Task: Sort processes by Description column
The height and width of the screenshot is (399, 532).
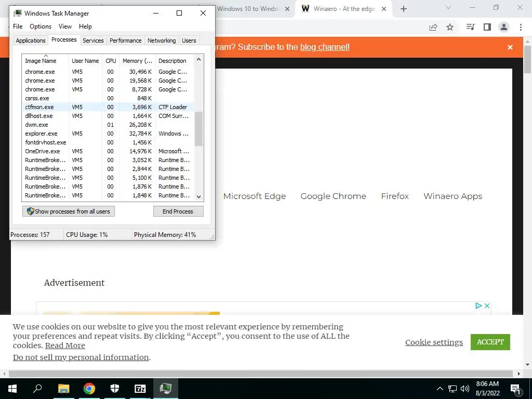Action: point(175,61)
